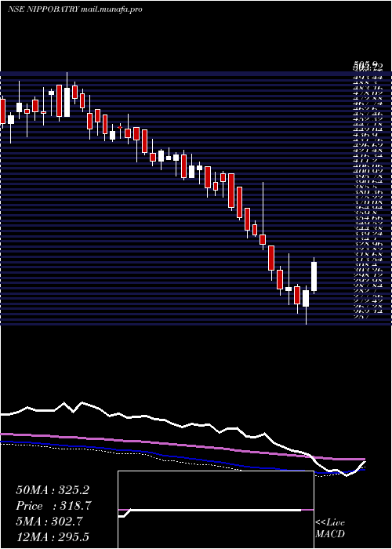Click inside the white-bordered MACD box
392x549 pixels.
(216, 510)
